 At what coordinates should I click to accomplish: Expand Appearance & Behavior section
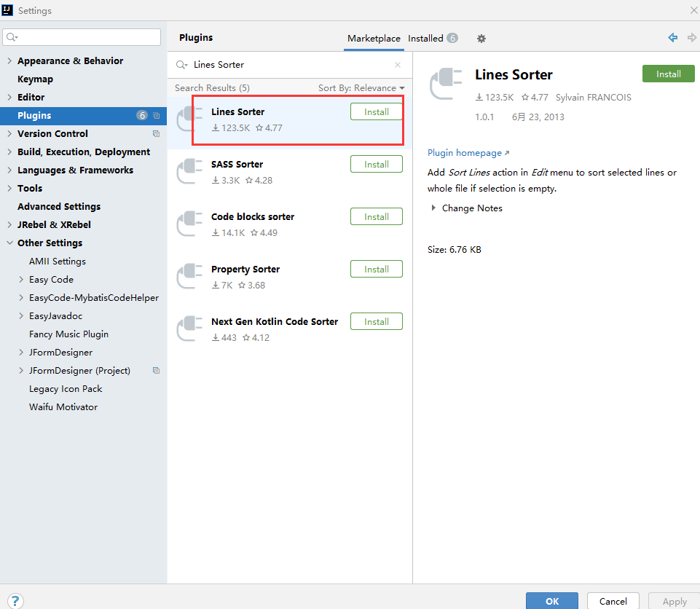pos(9,60)
